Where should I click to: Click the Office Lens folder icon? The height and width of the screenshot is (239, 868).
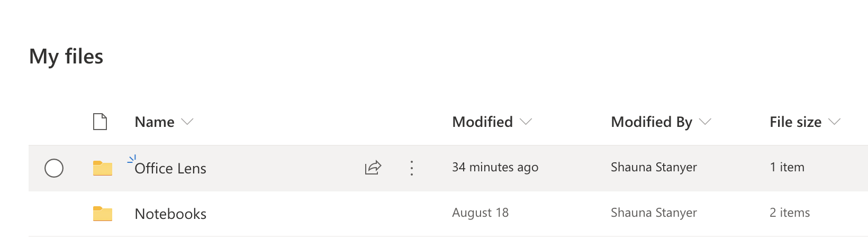click(x=103, y=168)
